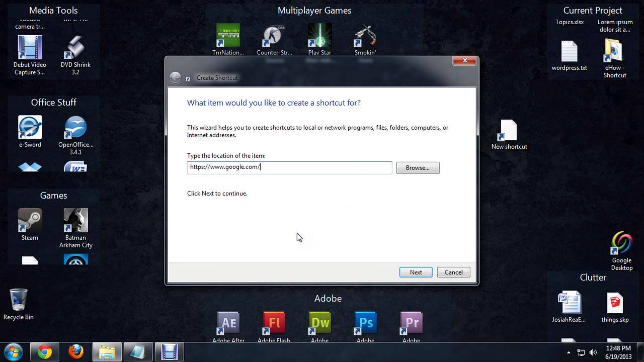This screenshot has width=644, height=362.
Task: Click the Browse button for item location
Action: point(418,167)
